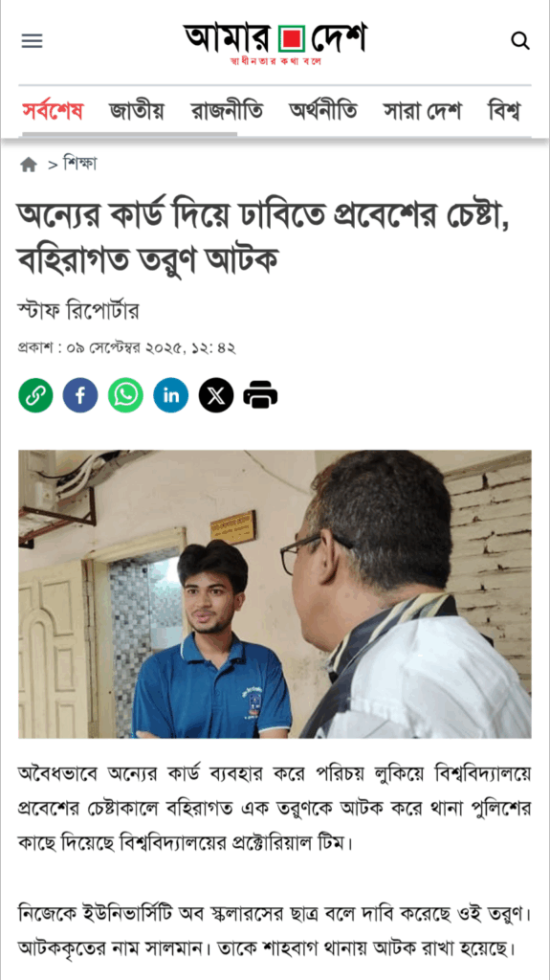Open the অর্থনীতি section

pos(323,112)
